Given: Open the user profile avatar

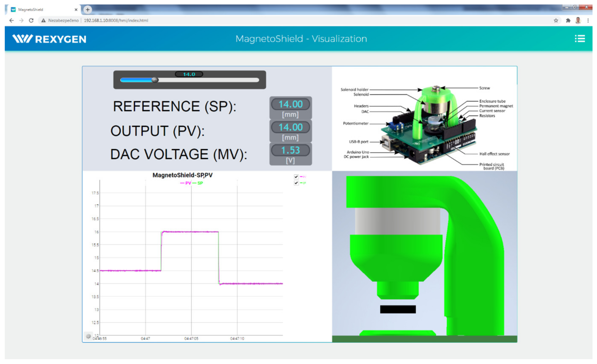Looking at the screenshot, I should click(x=578, y=21).
